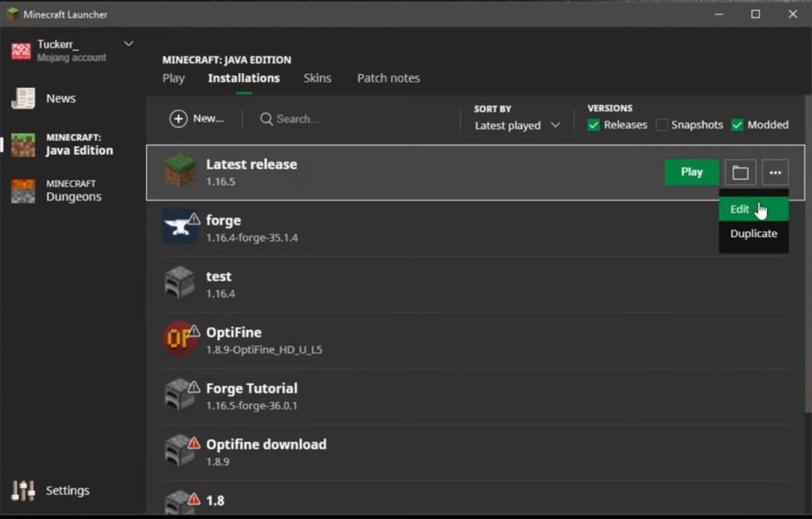This screenshot has width=812, height=519.
Task: Select the Installations tab
Action: (x=244, y=78)
